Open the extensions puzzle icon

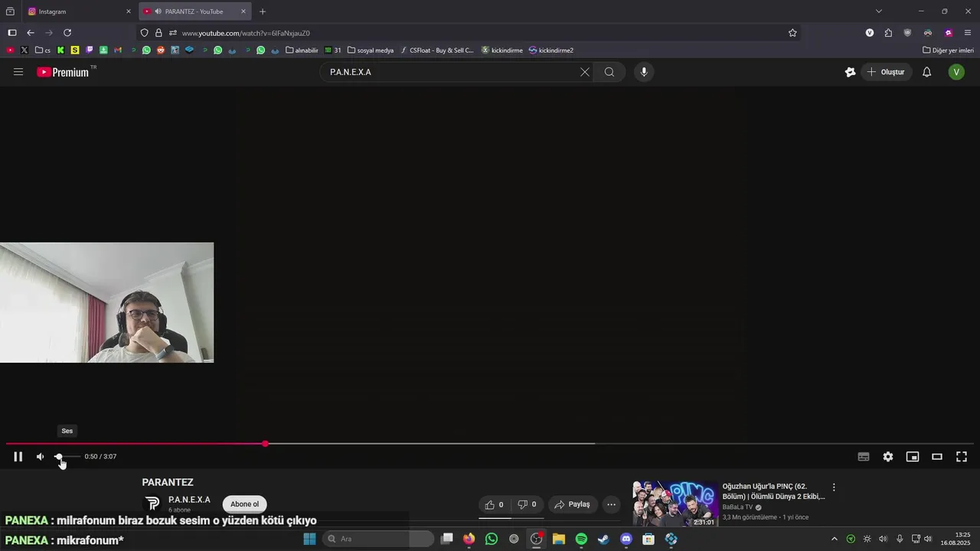pyautogui.click(x=888, y=33)
